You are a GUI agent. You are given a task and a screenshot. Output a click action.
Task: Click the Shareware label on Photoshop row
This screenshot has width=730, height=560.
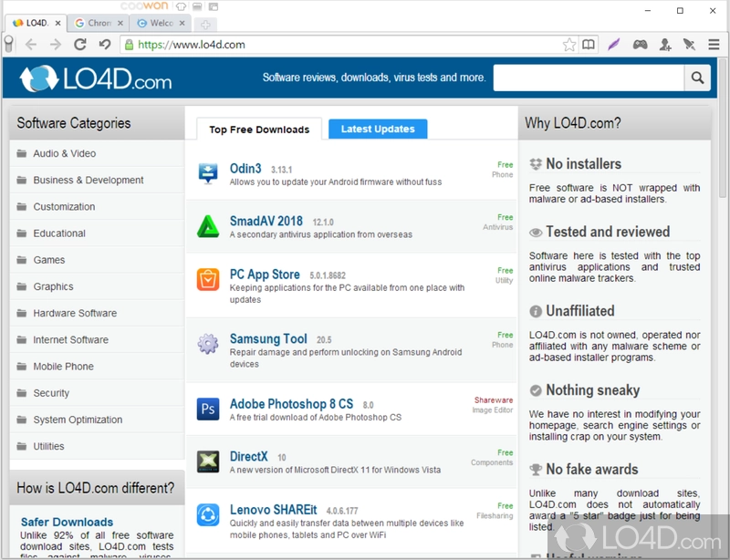click(x=494, y=399)
